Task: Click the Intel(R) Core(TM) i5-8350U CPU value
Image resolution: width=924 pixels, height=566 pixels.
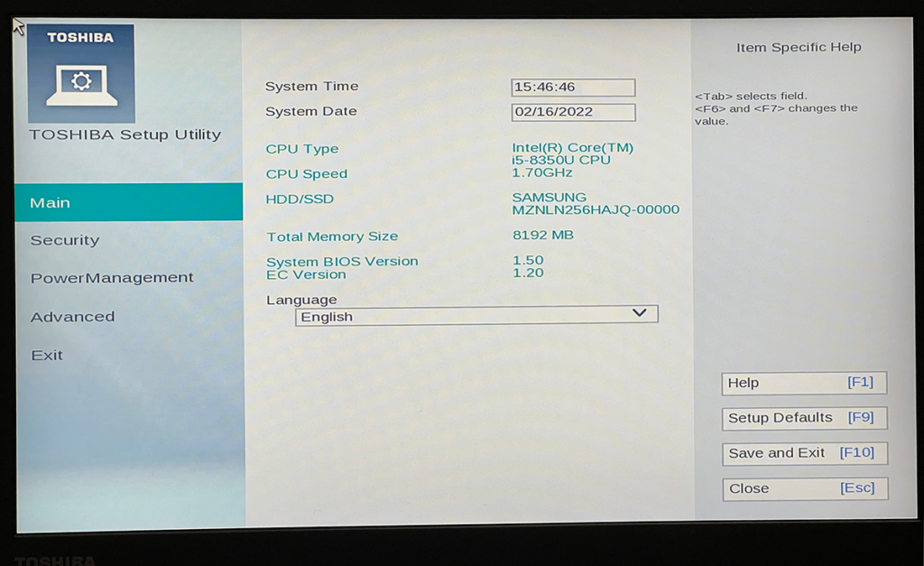Action: 573,153
